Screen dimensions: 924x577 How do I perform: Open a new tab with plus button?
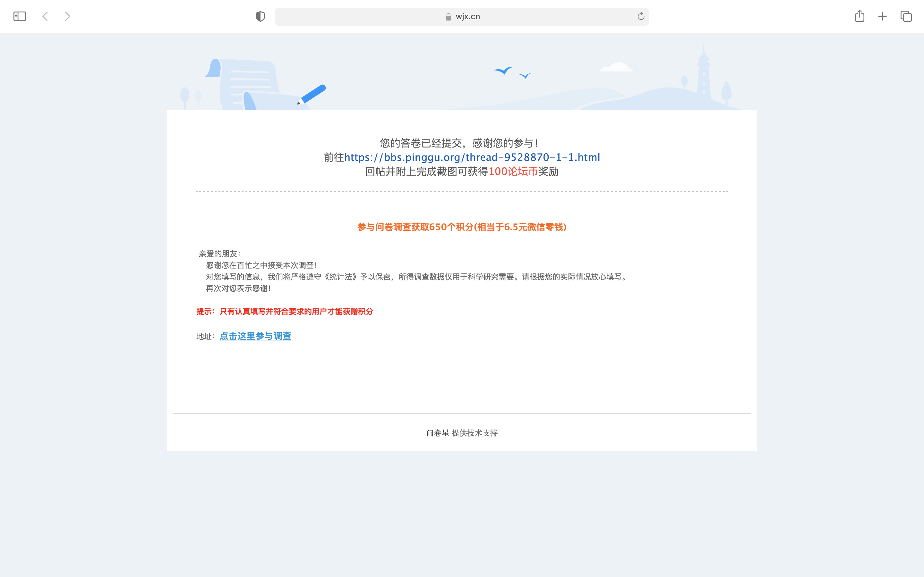coord(882,16)
